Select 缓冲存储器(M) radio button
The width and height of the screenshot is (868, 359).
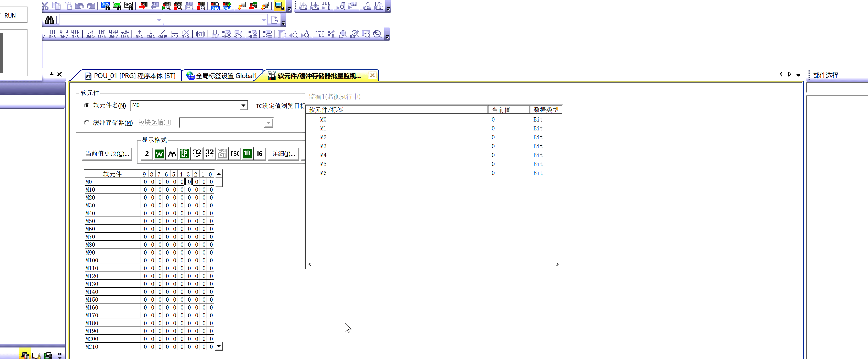click(87, 123)
